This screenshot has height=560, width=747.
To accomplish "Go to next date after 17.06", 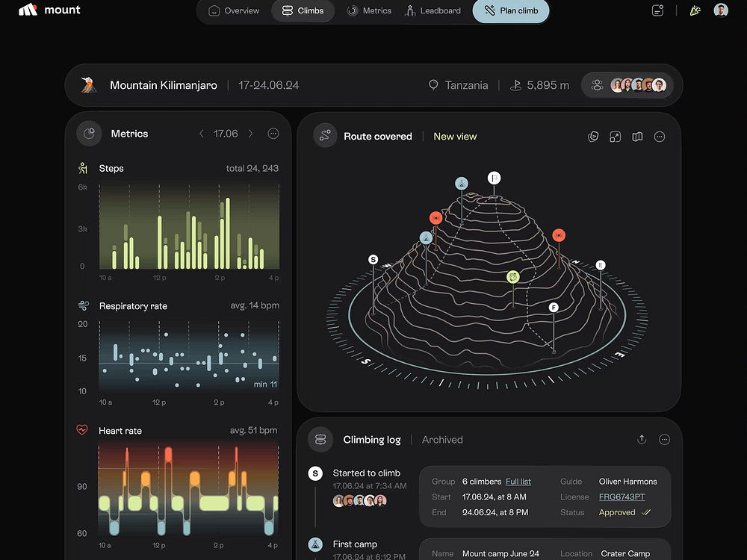I will click(250, 134).
